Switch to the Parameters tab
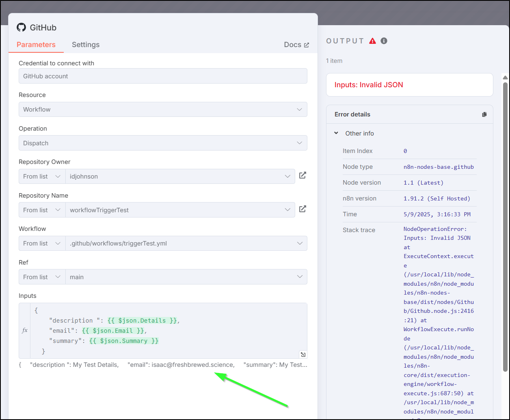The image size is (510, 420). [36, 45]
